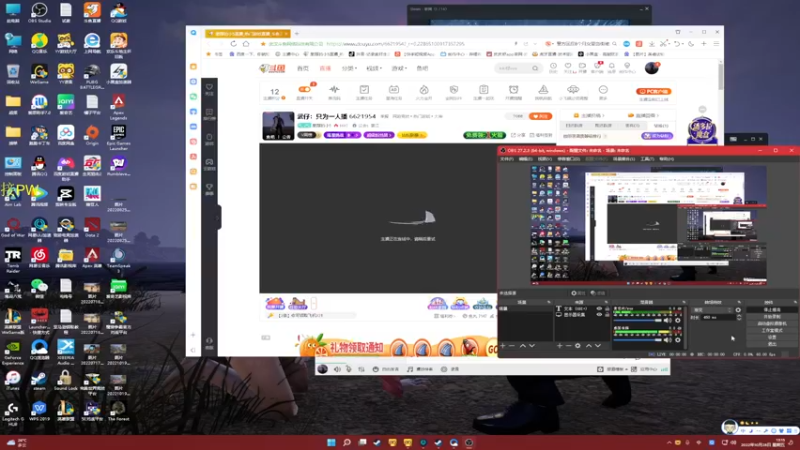800x450 pixels.
Task: Go to 直播 in Douyu navigation
Action: [x=325, y=68]
